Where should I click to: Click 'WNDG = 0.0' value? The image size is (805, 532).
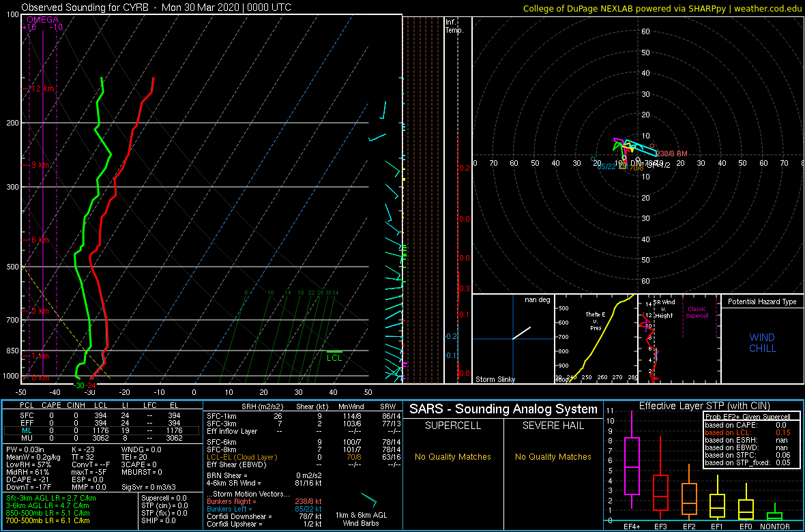(x=141, y=450)
